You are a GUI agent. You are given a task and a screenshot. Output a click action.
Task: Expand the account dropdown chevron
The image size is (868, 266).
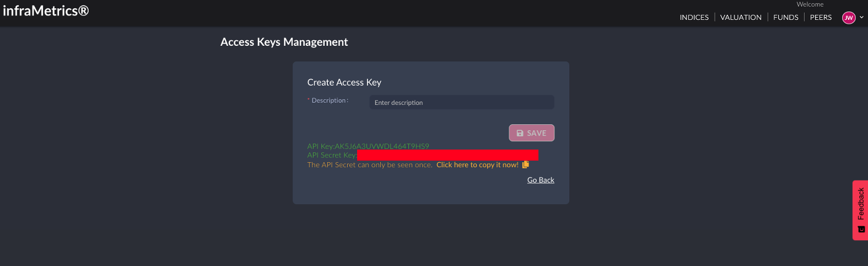[861, 17]
